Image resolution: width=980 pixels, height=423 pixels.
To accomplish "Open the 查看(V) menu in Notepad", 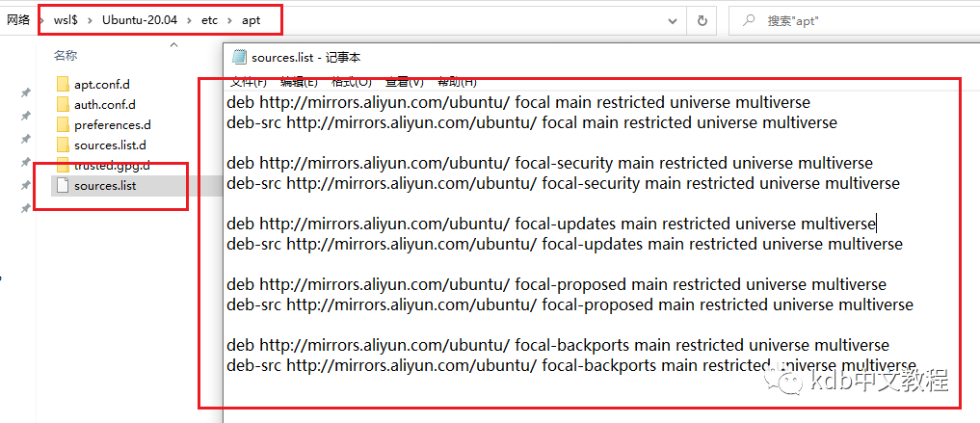I will click(x=405, y=82).
